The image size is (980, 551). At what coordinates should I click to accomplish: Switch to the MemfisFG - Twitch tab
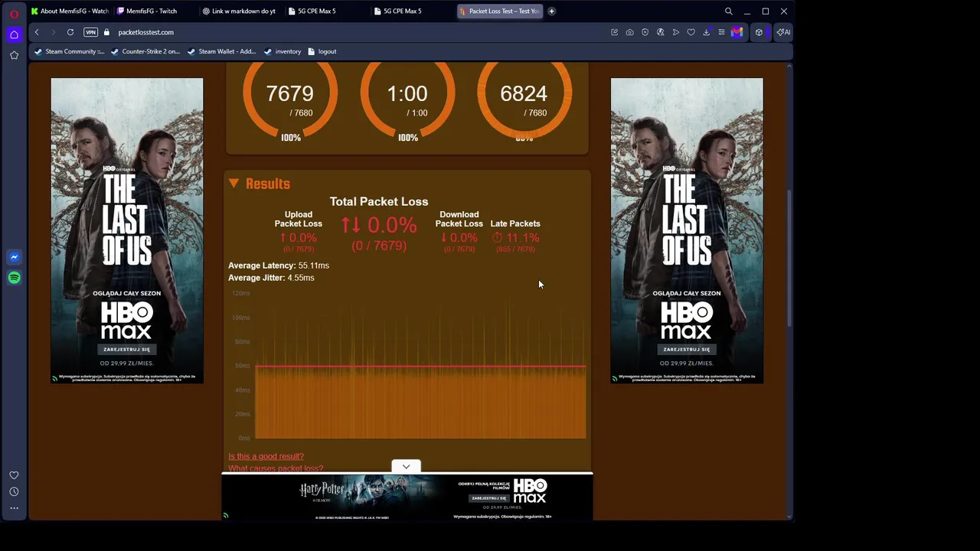tap(152, 11)
